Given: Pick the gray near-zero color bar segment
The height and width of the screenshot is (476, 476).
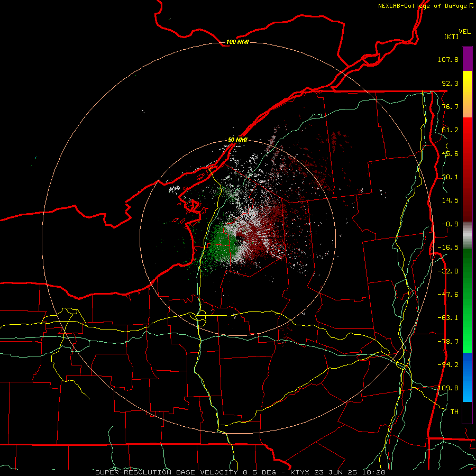Looking at the screenshot, I should (x=467, y=235).
